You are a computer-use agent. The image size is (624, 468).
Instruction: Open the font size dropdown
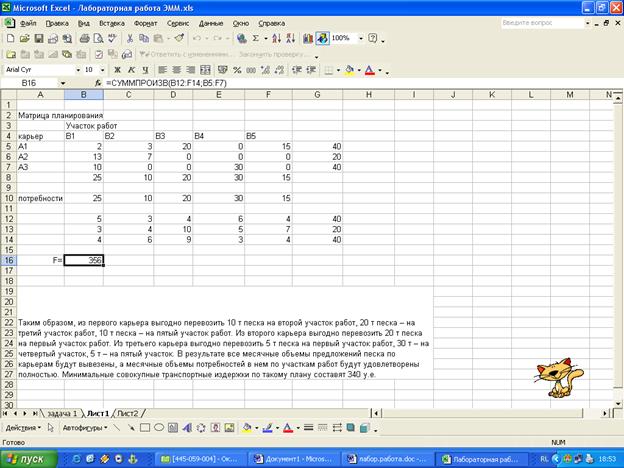pos(102,70)
